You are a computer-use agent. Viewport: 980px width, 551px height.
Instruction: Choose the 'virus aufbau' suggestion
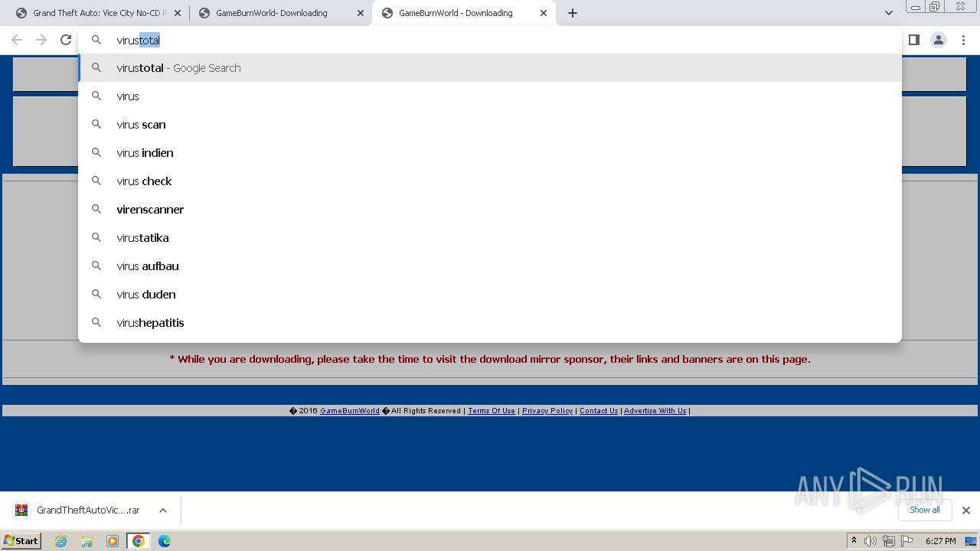(x=490, y=266)
